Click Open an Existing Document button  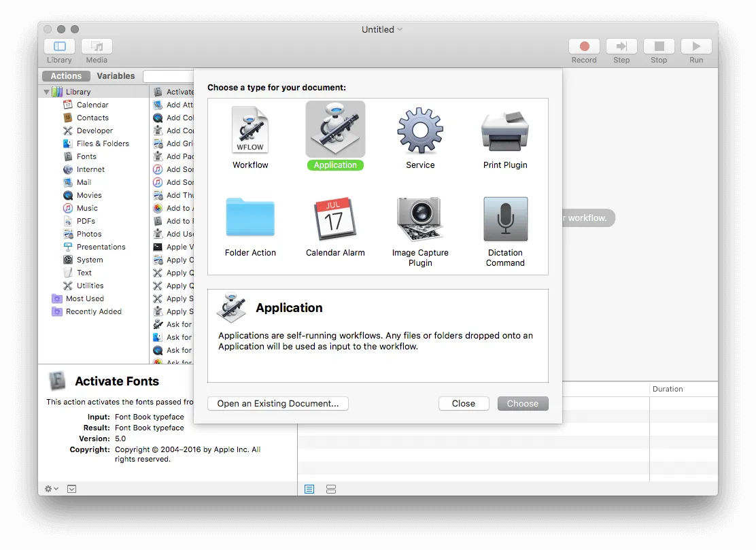pos(277,403)
